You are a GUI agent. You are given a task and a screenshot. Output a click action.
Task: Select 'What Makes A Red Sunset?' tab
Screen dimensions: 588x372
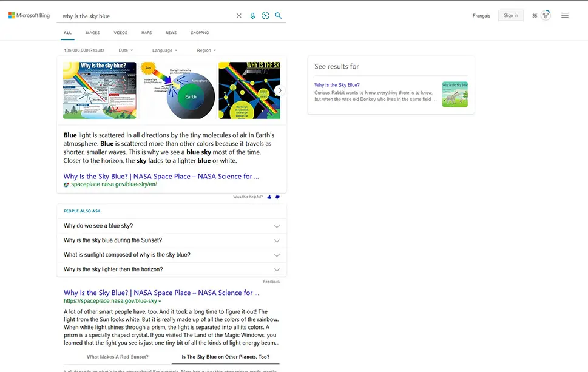point(117,357)
